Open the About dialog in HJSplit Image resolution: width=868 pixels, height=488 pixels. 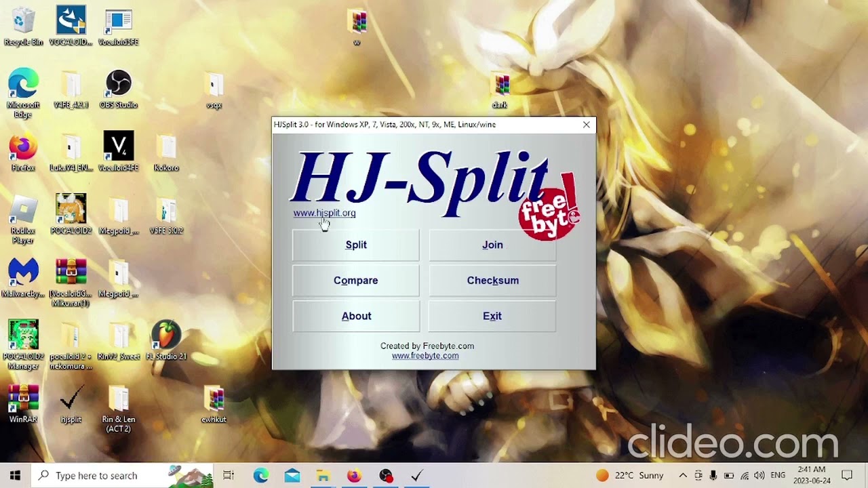pos(356,317)
